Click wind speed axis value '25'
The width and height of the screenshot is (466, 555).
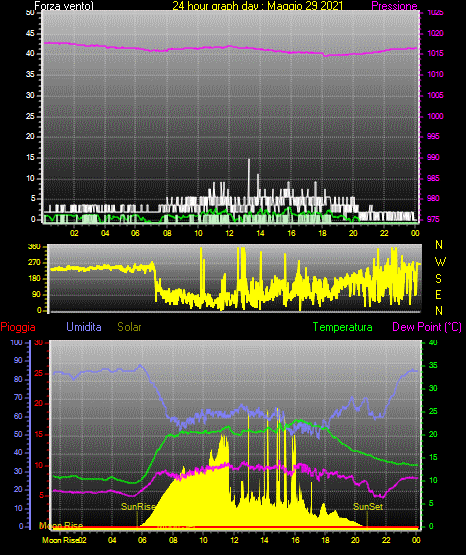(x=30, y=116)
